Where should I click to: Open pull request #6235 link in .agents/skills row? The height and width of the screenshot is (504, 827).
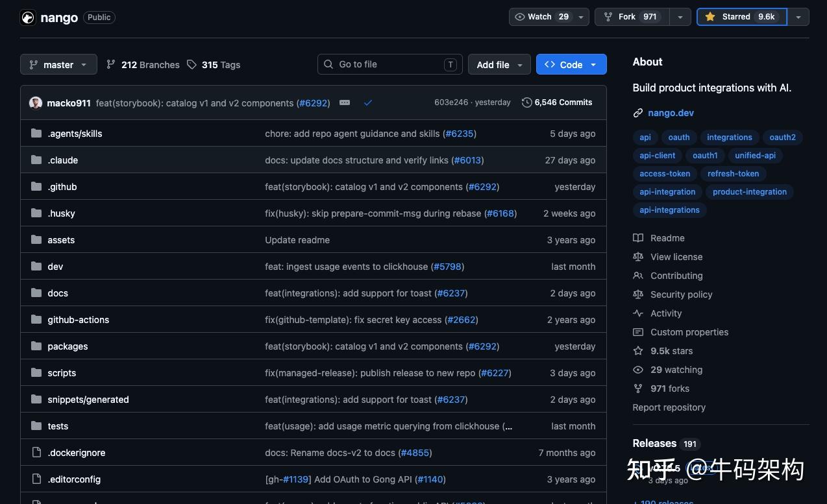click(x=460, y=134)
